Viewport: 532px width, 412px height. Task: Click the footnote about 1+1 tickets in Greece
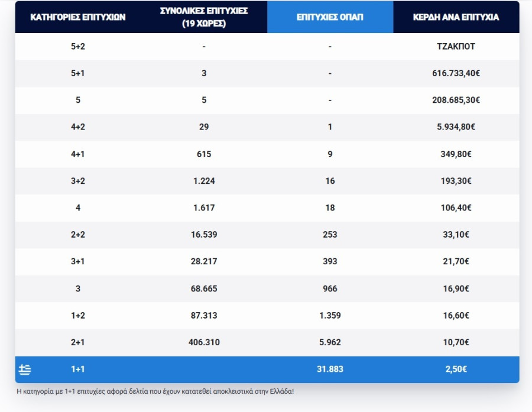click(155, 391)
